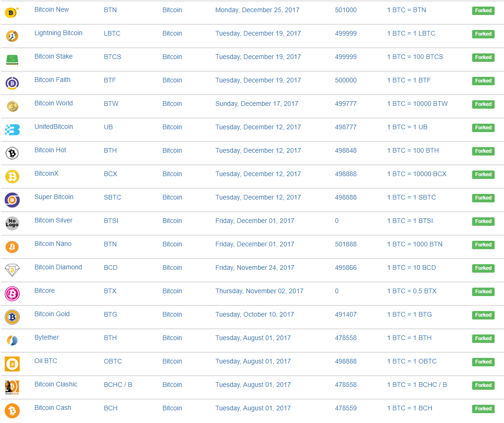The image size is (504, 423).
Task: Click the UnitedBitcoin blue logo icon
Action: click(x=12, y=130)
